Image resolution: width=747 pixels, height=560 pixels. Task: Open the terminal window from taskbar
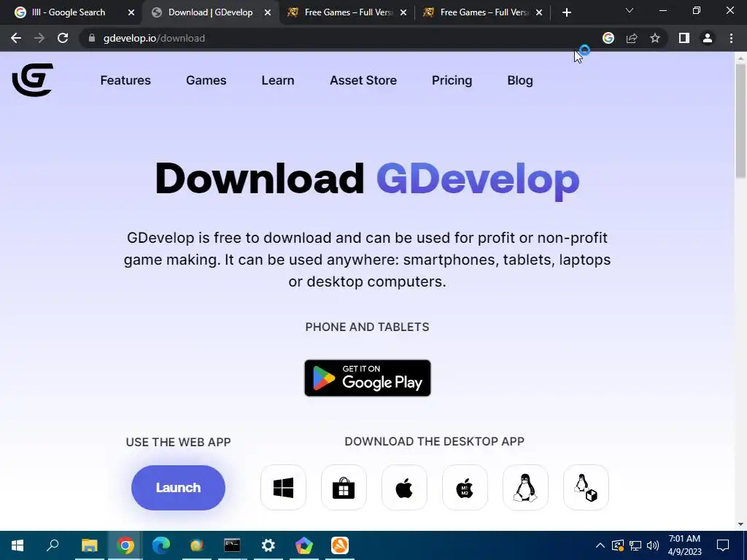(x=233, y=545)
